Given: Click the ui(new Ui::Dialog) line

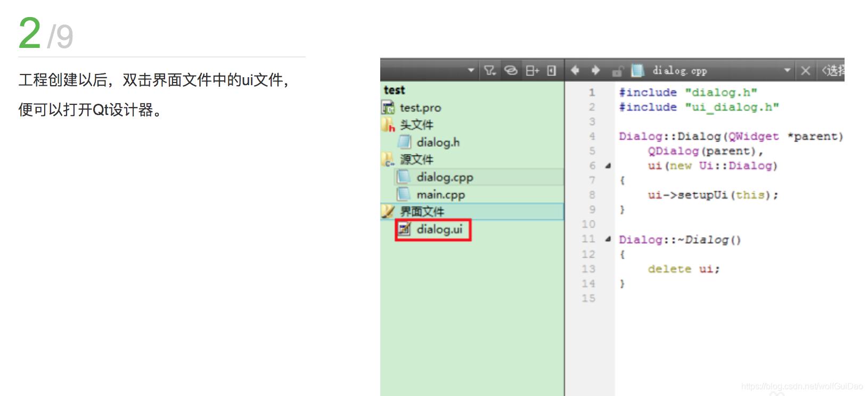Looking at the screenshot, I should click(713, 166).
